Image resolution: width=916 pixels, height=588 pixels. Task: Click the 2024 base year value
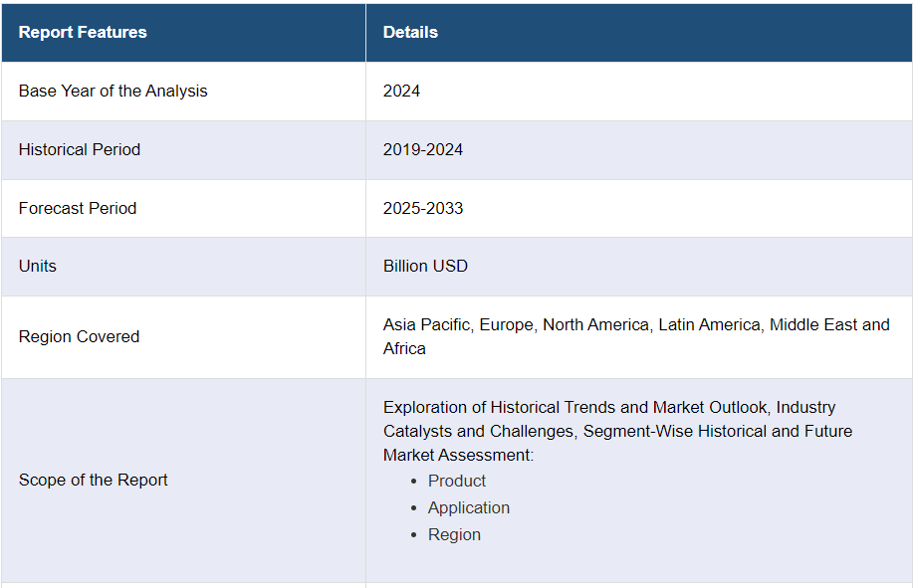point(401,91)
